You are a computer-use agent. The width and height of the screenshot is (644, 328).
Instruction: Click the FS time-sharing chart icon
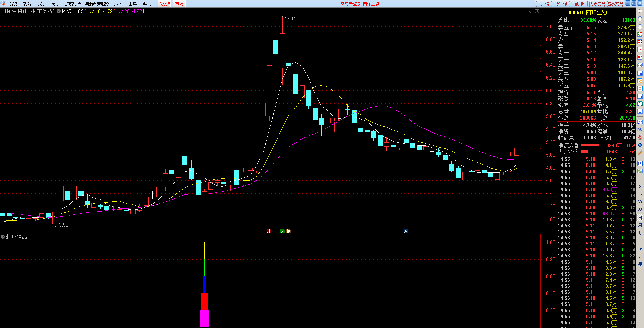coord(640,163)
